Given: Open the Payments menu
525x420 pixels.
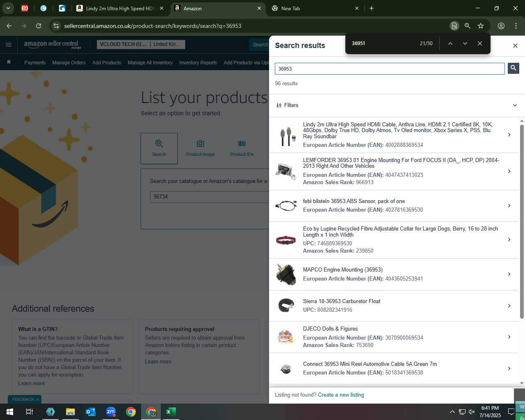Looking at the screenshot, I should (x=35, y=63).
